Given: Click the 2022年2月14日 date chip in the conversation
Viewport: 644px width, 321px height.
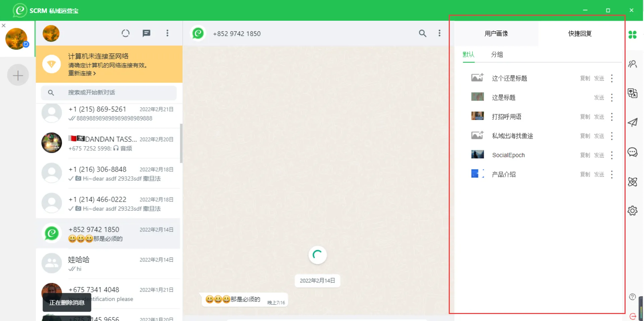Looking at the screenshot, I should coord(317,281).
